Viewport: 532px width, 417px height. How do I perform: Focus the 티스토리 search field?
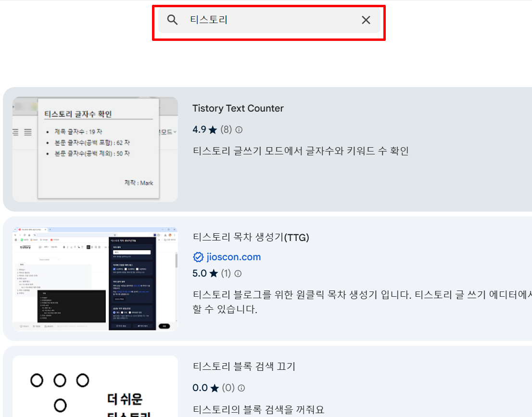click(x=269, y=20)
